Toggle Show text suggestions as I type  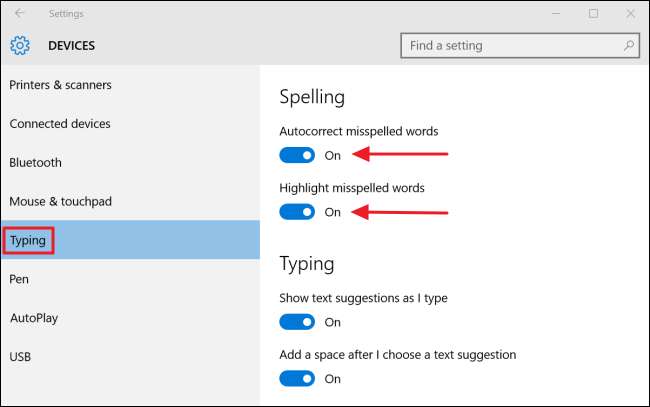[x=297, y=322]
